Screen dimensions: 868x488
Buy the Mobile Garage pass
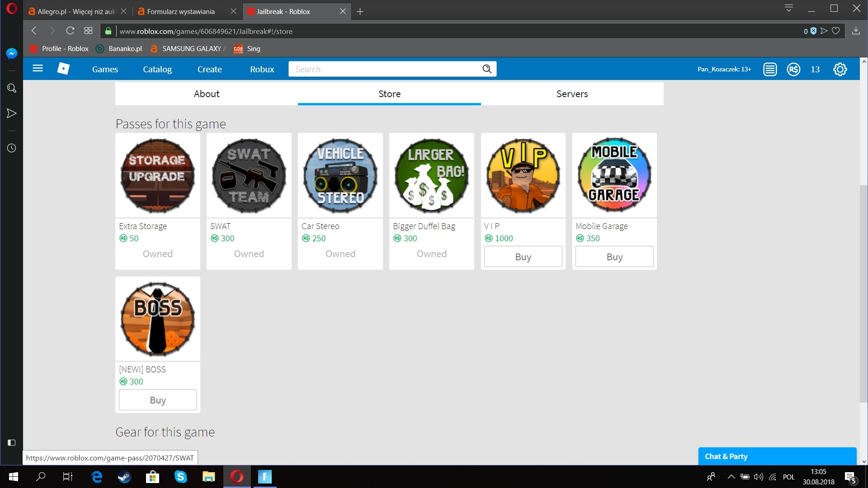point(614,256)
